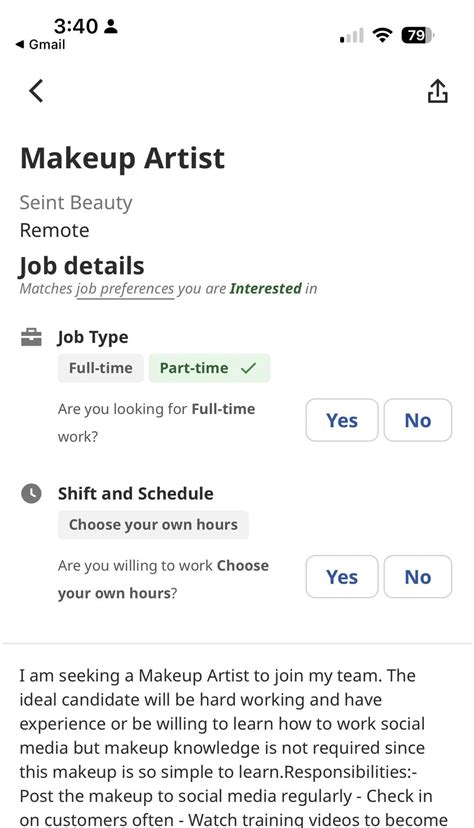The height and width of the screenshot is (828, 474).
Task: Tap the clock icon beside Shift and Schedule
Action: click(x=31, y=494)
